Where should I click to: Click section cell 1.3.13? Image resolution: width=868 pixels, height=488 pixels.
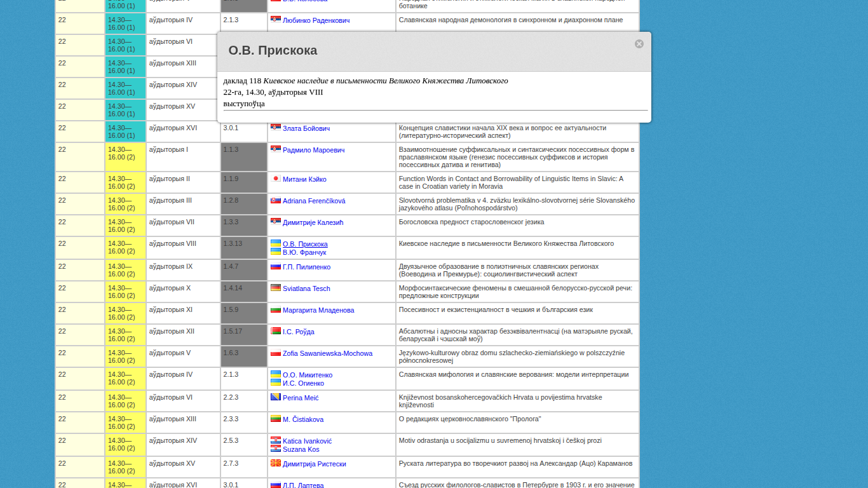(x=244, y=248)
